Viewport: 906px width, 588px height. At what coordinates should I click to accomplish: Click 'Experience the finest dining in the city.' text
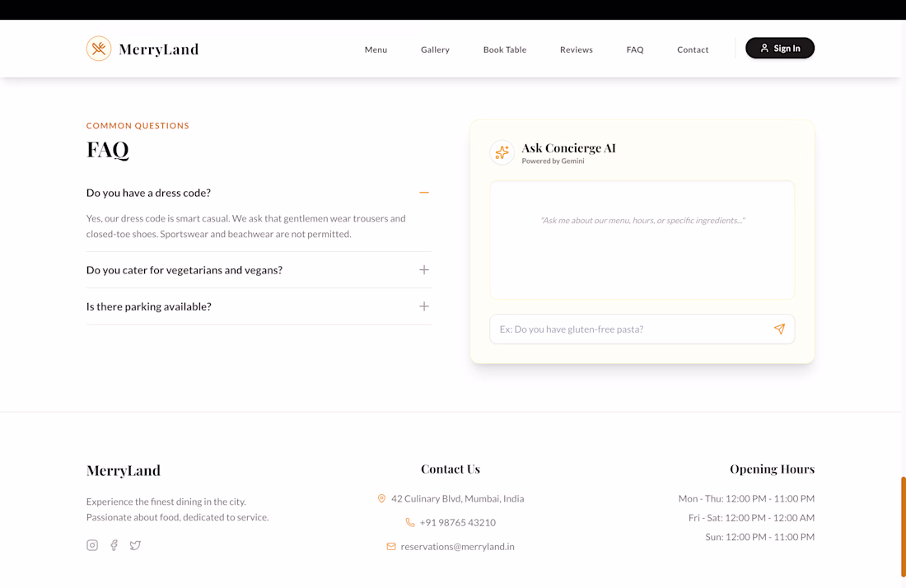click(x=166, y=502)
